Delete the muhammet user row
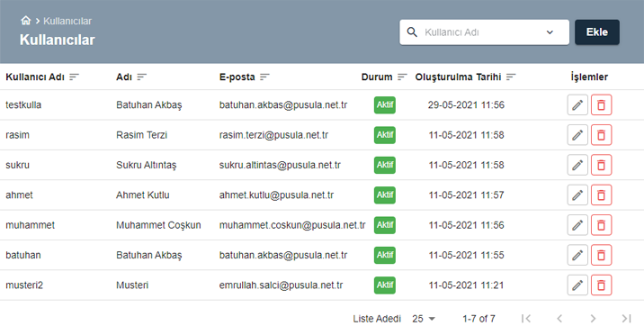Image resolution: width=644 pixels, height=335 pixels. coord(602,225)
